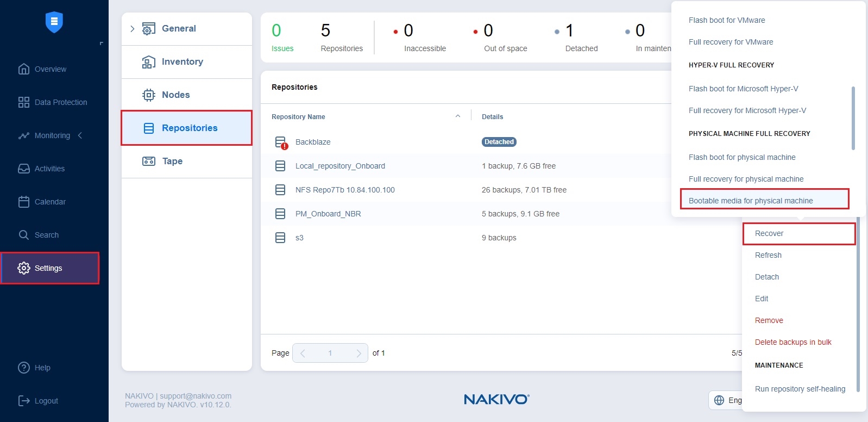Click Run repository self-healing
Screen dimensions: 868x422
pos(800,389)
